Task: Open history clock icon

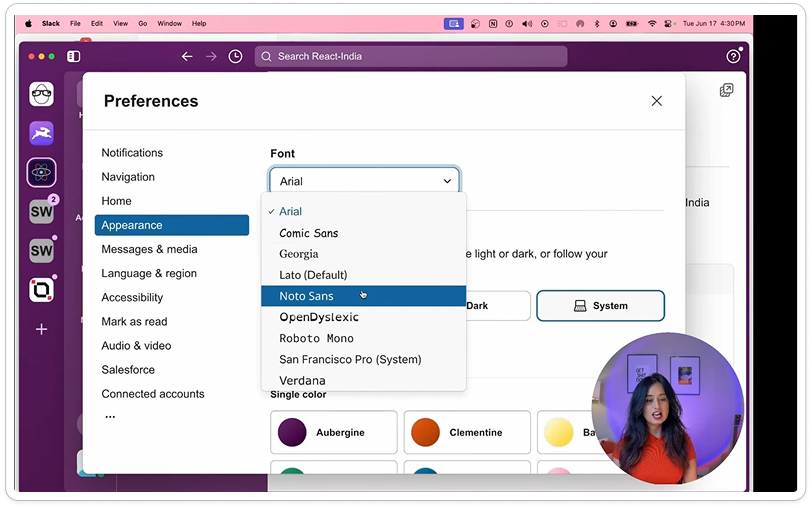Action: (x=235, y=56)
